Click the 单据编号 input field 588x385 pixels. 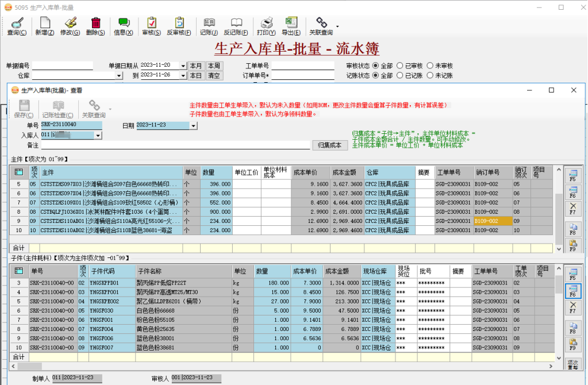62,66
